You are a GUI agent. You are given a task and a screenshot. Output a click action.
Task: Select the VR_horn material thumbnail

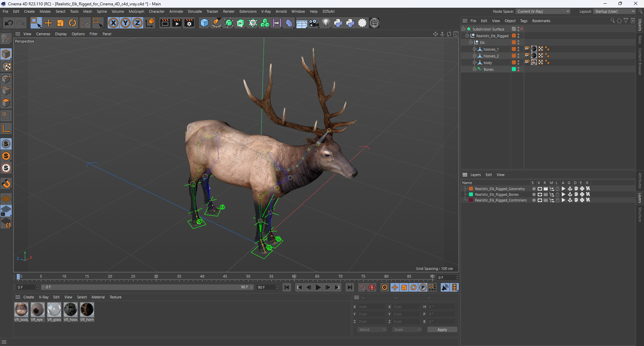tap(87, 309)
